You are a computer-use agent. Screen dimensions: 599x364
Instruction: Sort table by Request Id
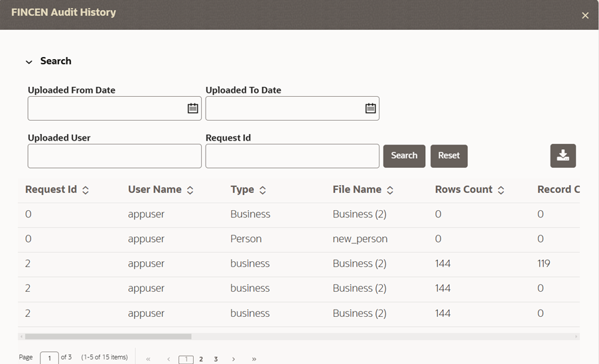(86, 190)
